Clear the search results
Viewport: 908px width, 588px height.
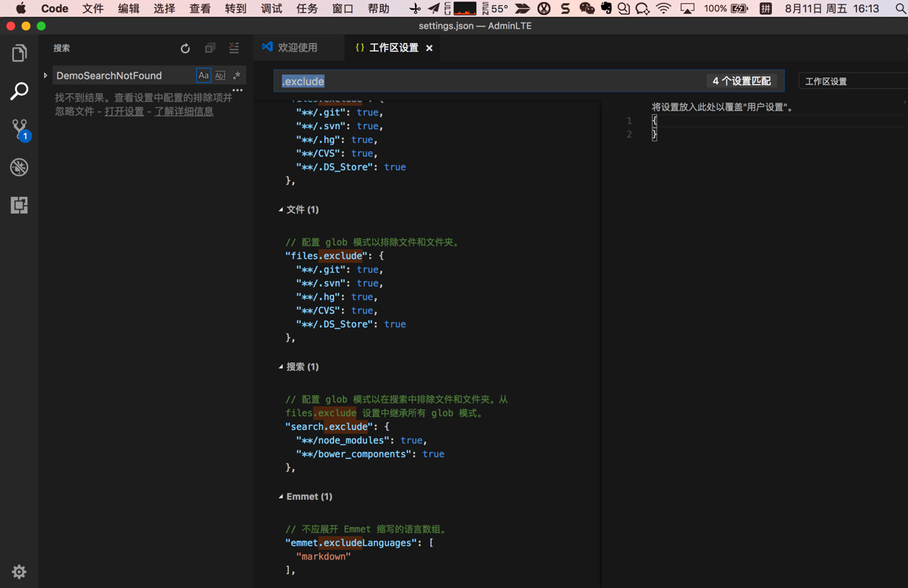point(234,49)
